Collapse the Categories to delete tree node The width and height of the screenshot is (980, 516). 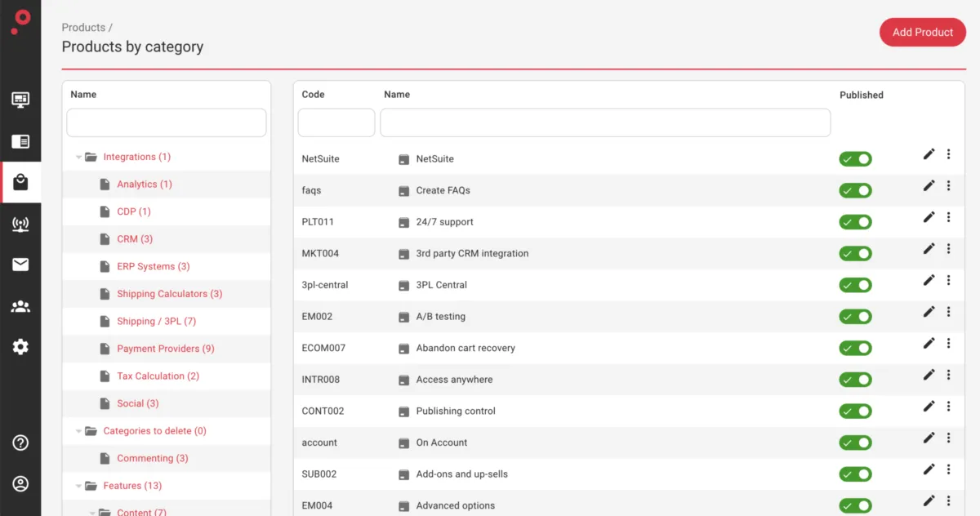click(x=79, y=431)
